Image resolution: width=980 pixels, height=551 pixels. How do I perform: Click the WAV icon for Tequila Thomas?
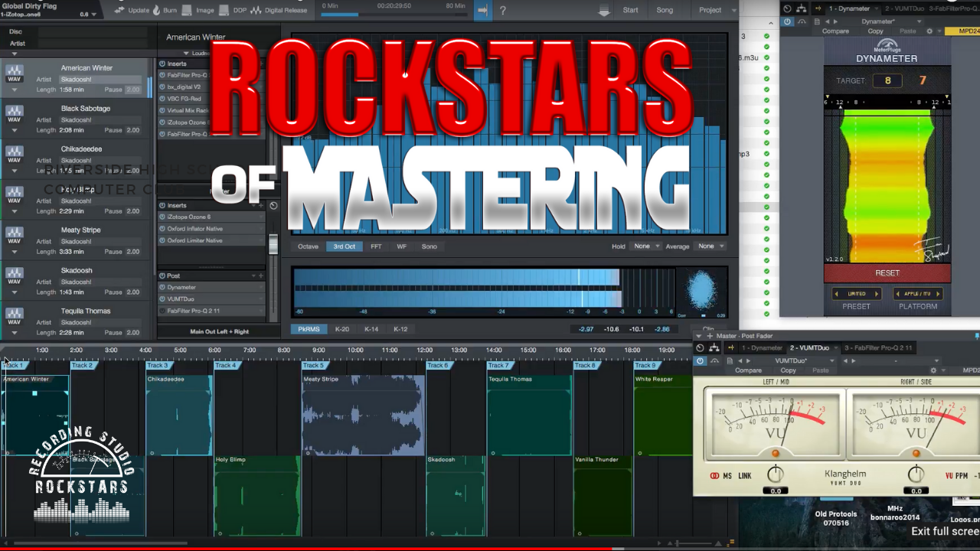(14, 317)
